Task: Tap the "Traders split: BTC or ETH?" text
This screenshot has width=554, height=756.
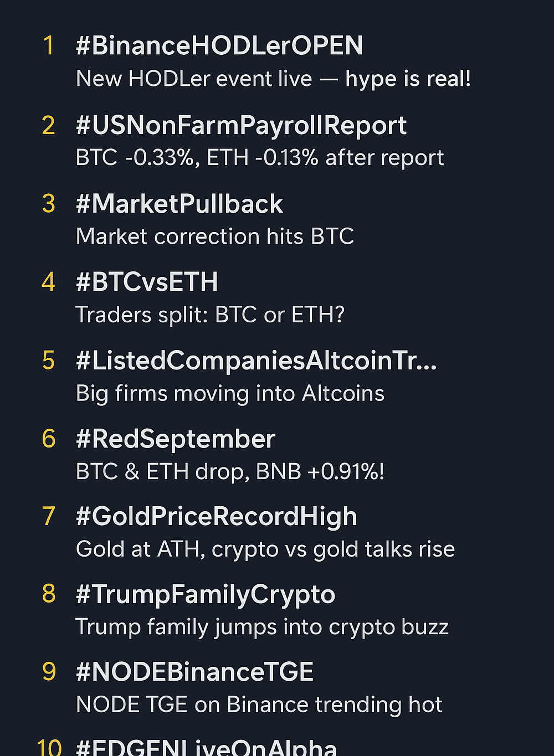Action: click(x=210, y=315)
